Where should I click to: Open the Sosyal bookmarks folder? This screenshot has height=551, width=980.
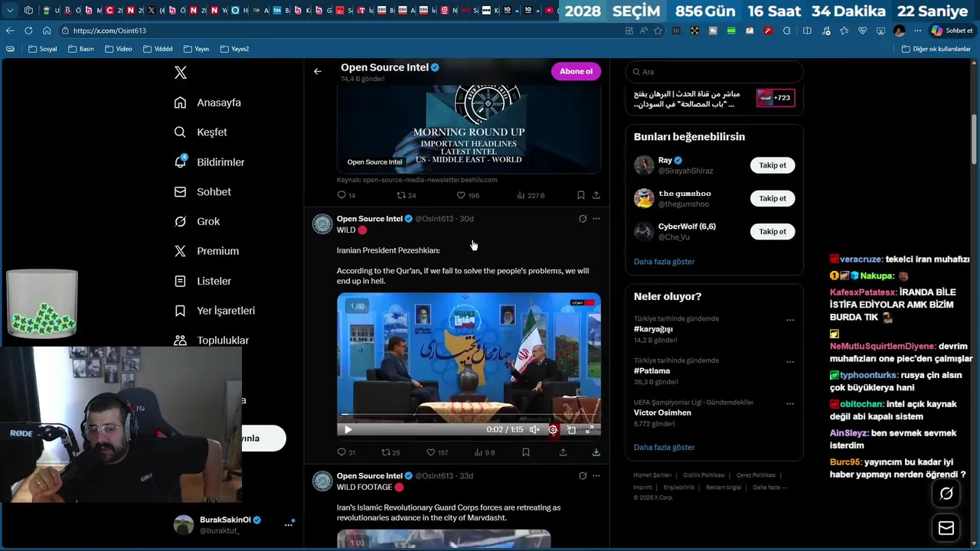pyautogui.click(x=42, y=49)
